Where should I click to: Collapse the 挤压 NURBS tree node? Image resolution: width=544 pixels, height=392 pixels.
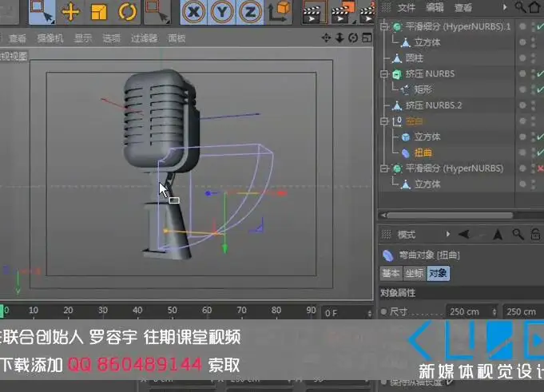(x=384, y=73)
